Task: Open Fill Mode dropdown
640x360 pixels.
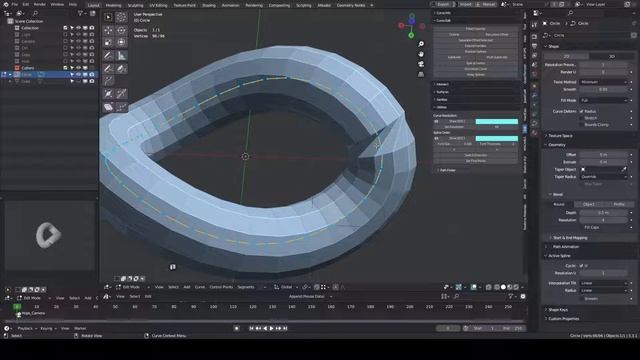Action: pyautogui.click(x=603, y=100)
